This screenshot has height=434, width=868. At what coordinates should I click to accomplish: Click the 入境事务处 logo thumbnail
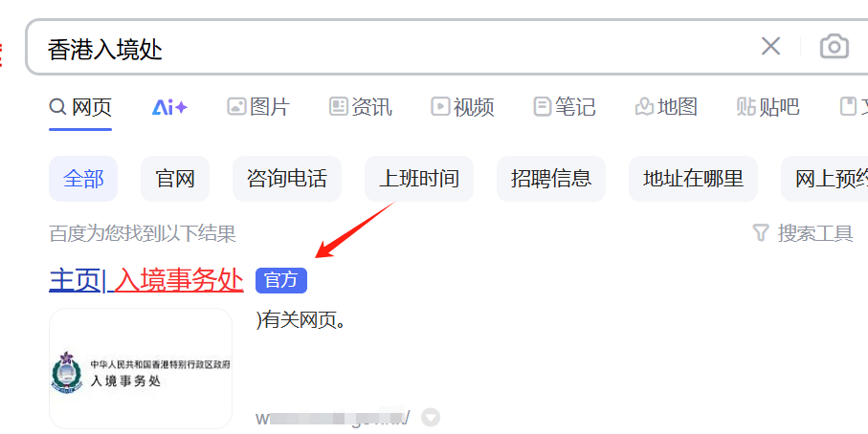point(141,368)
